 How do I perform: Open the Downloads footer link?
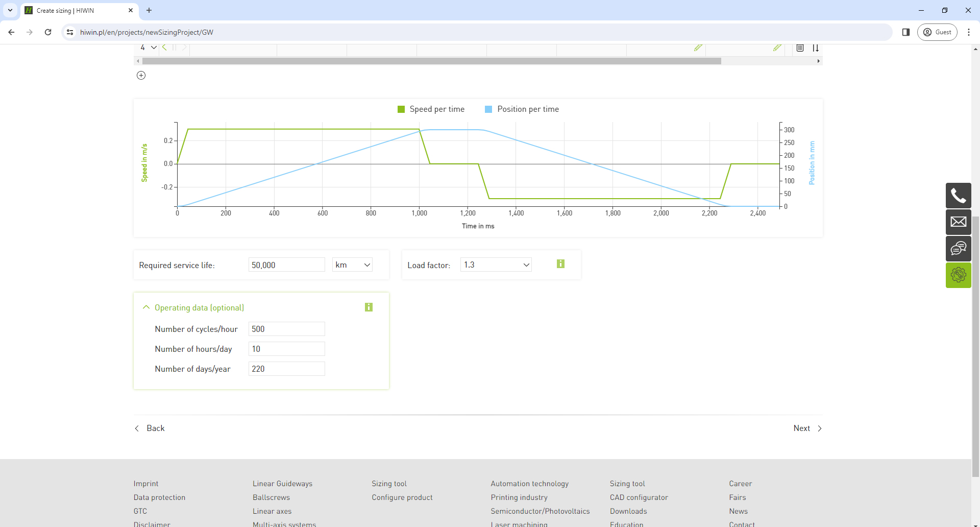tap(628, 511)
